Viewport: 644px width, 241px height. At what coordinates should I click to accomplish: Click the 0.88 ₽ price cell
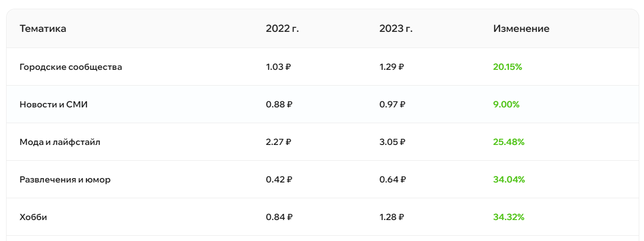coord(279,105)
